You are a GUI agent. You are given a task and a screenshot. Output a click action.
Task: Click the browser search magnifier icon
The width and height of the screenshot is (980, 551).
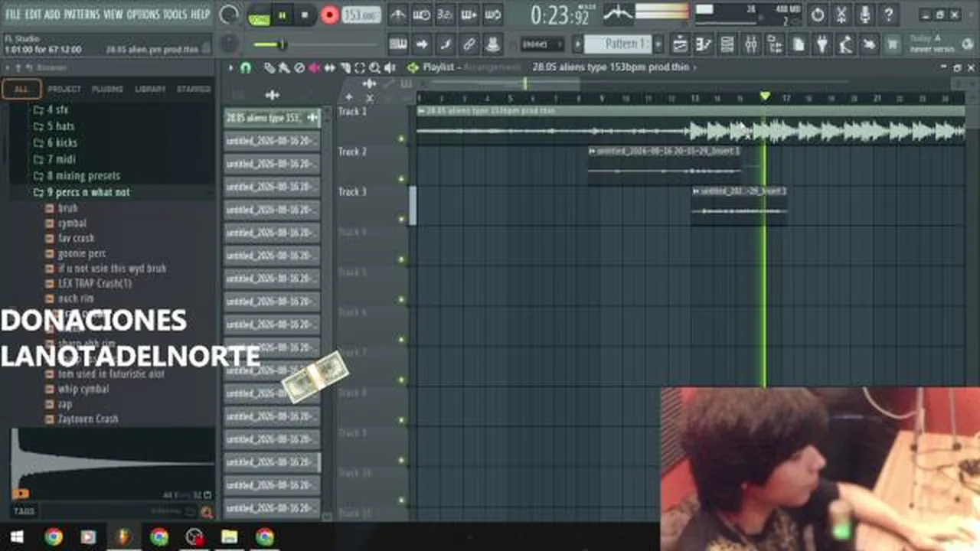point(206,512)
